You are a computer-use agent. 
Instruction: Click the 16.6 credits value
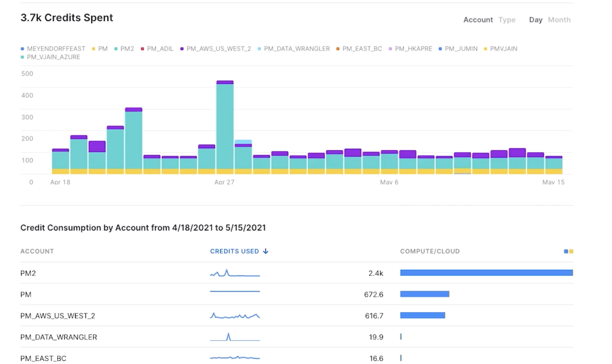(x=376, y=358)
